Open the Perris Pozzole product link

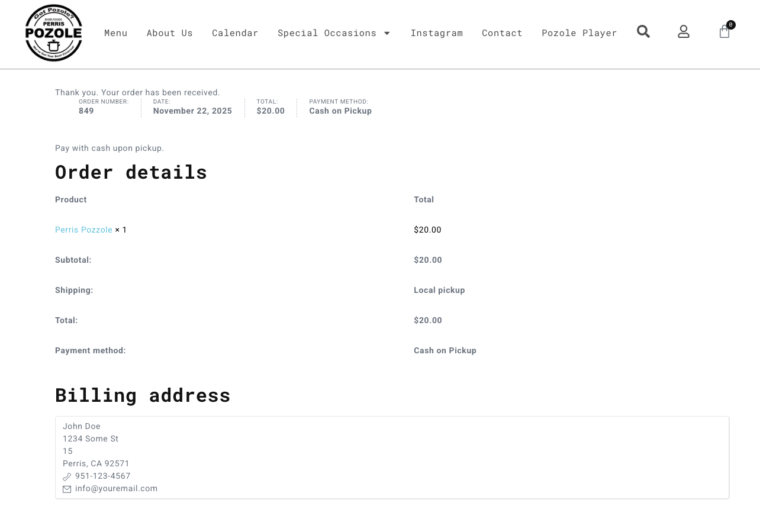pyautogui.click(x=83, y=230)
